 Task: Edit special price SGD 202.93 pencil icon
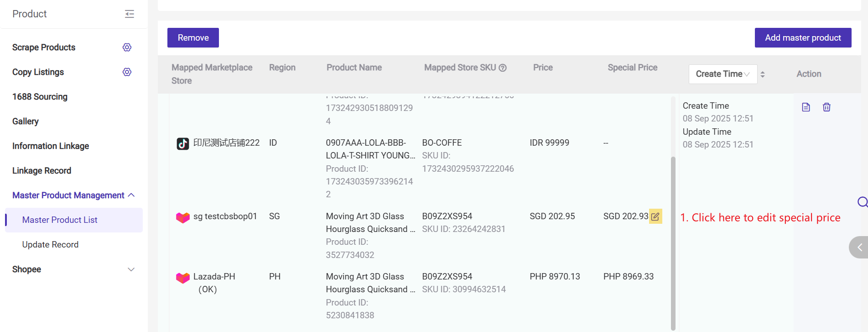[655, 216]
